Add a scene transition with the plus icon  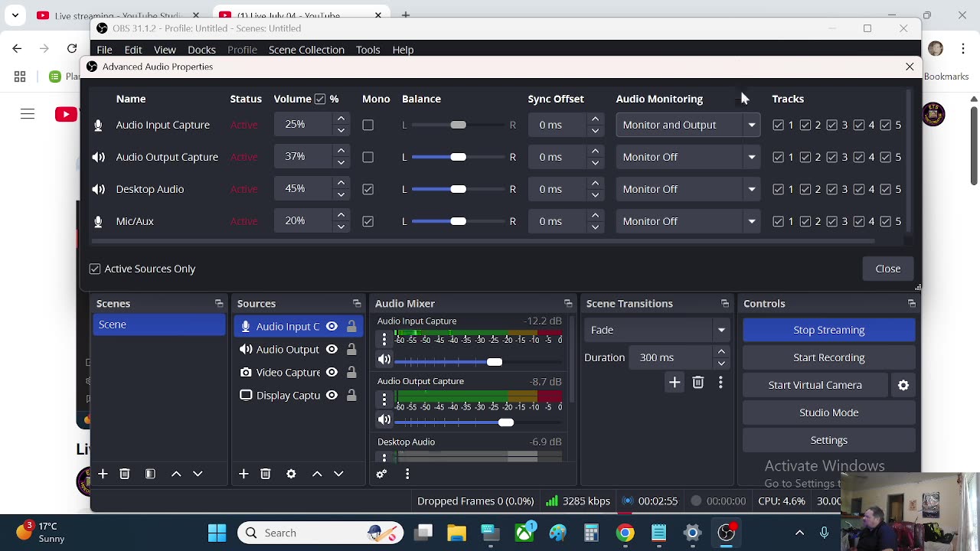[x=675, y=382]
